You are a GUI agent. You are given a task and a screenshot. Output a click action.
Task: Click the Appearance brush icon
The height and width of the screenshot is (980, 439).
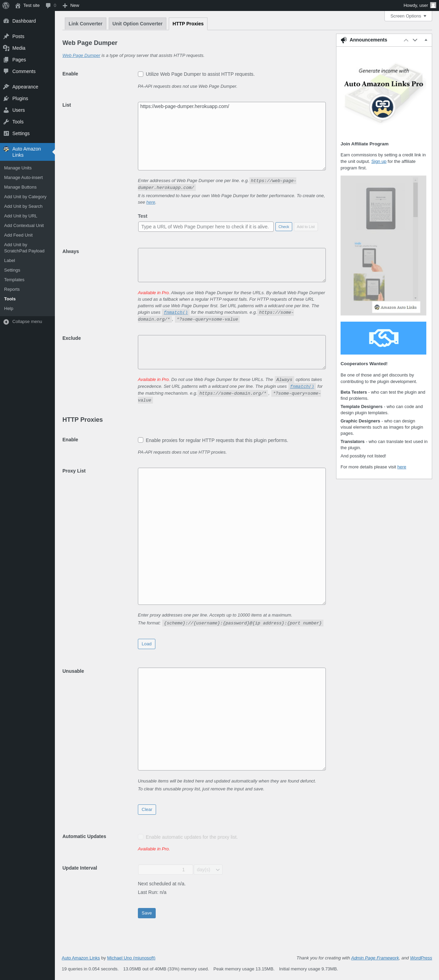[6, 87]
